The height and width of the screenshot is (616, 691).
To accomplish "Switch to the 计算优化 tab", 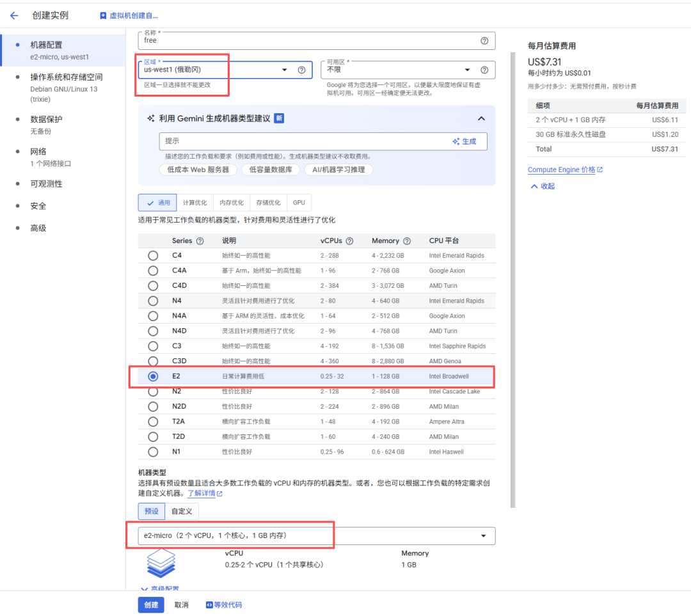I will [195, 203].
